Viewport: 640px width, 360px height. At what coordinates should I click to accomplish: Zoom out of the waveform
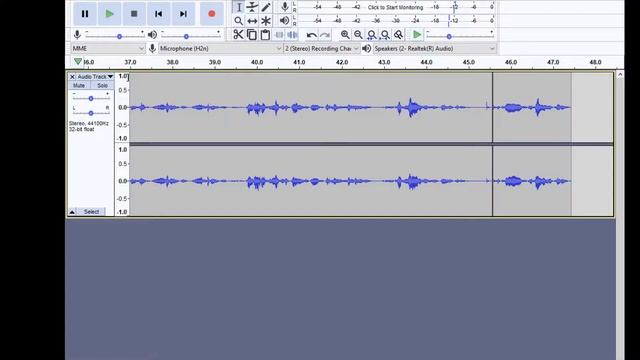pyautogui.click(x=358, y=35)
